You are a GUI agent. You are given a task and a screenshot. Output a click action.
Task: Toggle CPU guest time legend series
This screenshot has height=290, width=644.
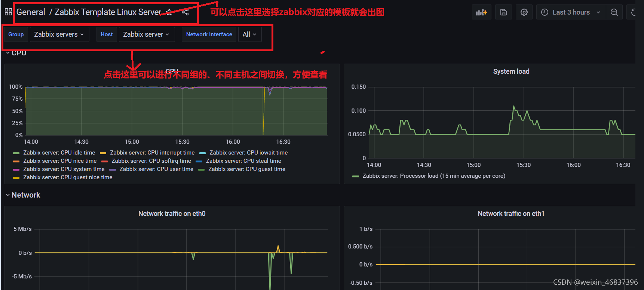click(x=247, y=169)
